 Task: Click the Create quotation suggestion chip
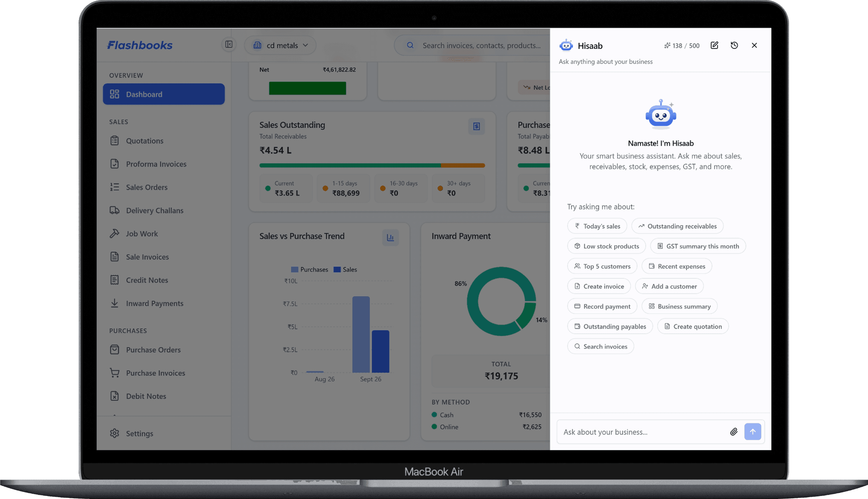click(693, 326)
